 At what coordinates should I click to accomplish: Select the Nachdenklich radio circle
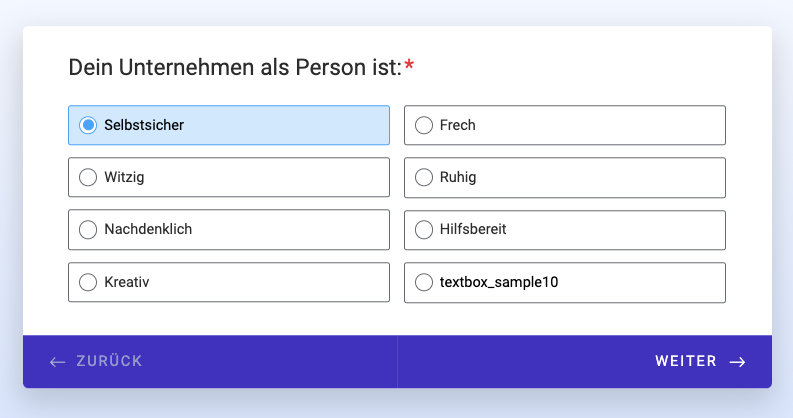(88, 229)
